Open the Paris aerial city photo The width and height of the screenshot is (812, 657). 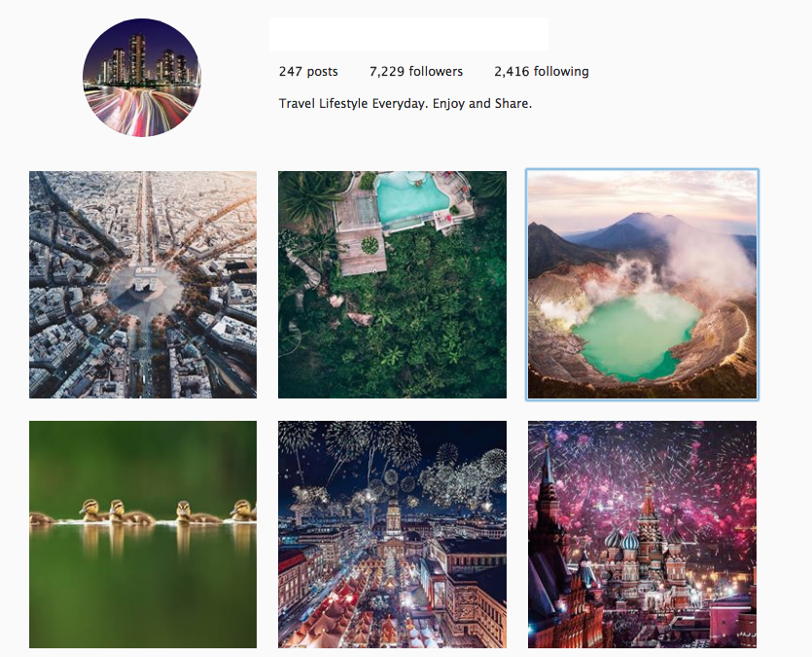click(143, 285)
